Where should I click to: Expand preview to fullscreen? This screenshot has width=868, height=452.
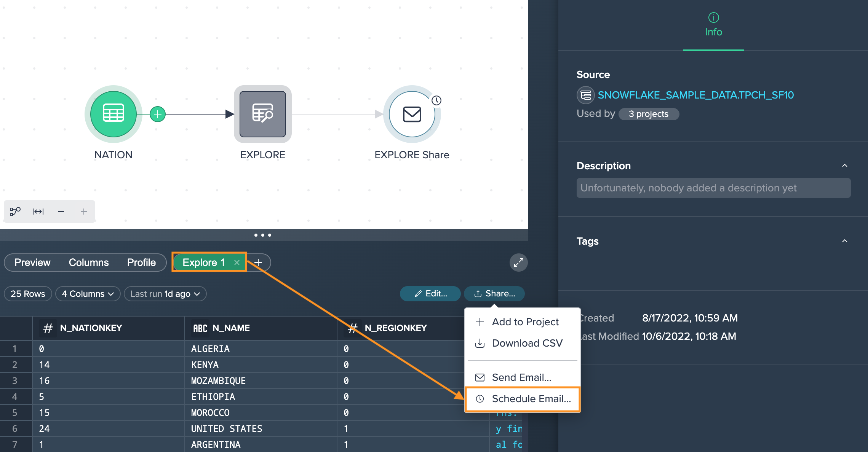coord(518,263)
